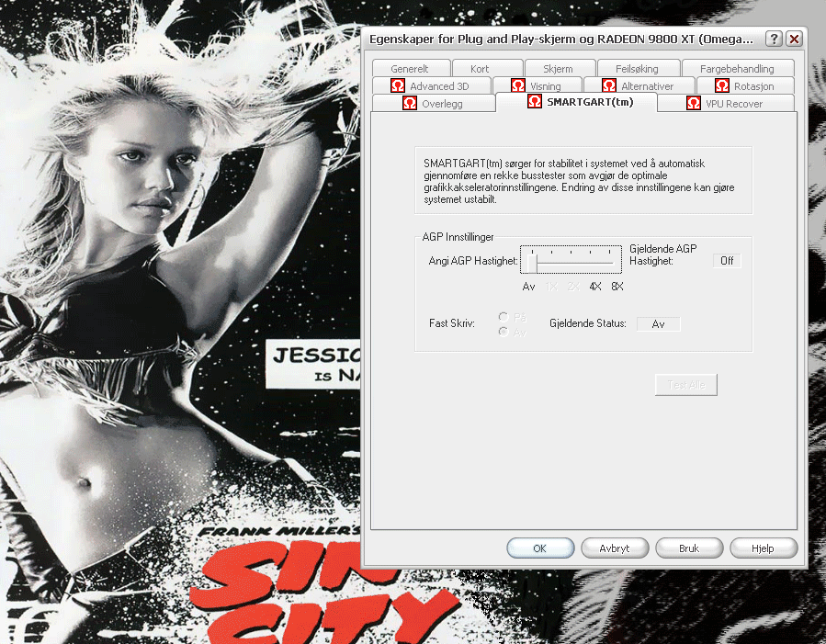
Task: Click the Gjeldende Status 'Av' field
Action: coord(659,324)
